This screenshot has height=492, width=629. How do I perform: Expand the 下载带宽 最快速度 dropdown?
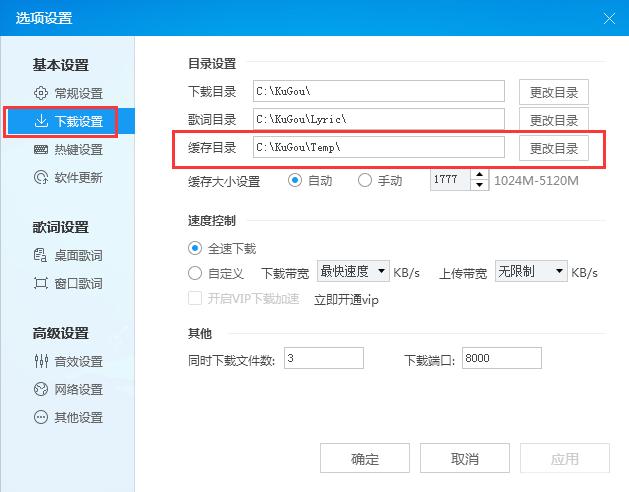coord(353,271)
